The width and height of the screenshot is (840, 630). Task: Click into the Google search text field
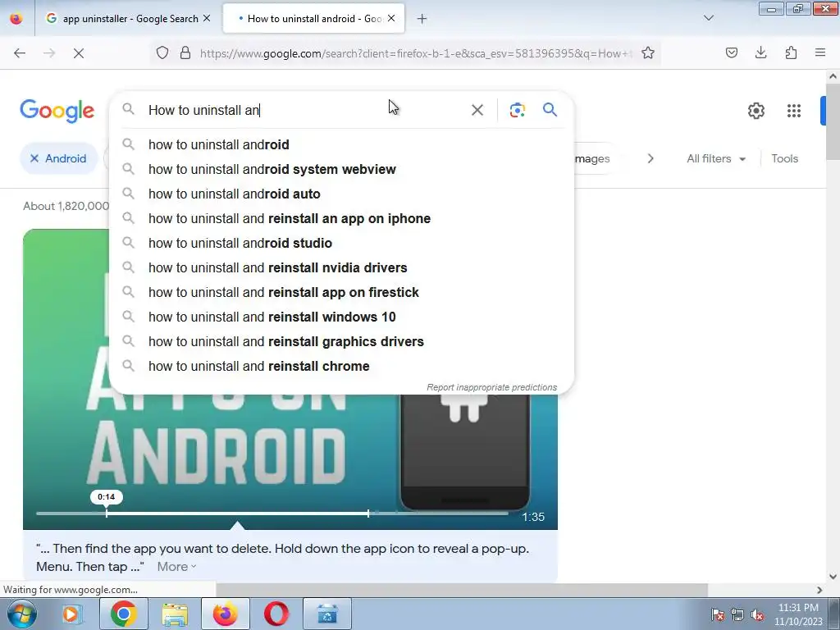pyautogui.click(x=305, y=111)
